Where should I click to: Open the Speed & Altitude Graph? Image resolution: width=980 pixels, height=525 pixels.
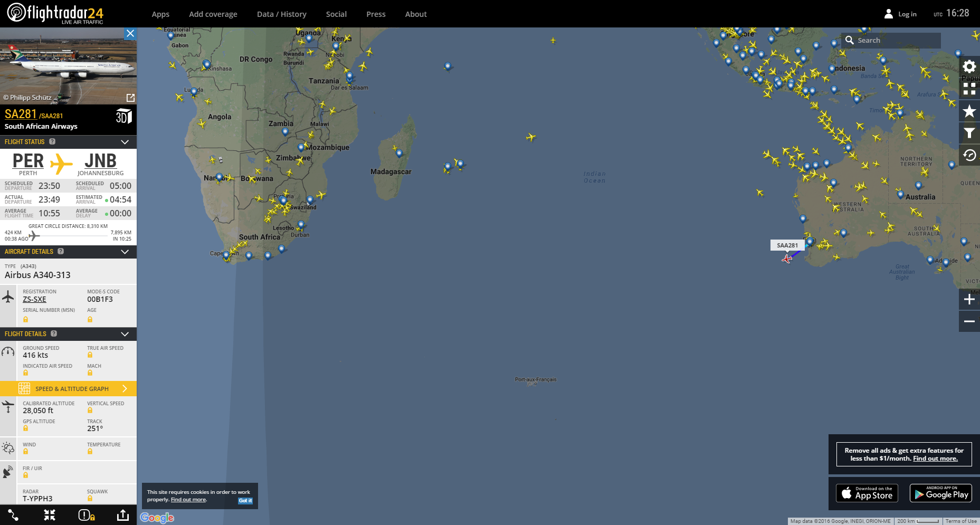pos(68,388)
